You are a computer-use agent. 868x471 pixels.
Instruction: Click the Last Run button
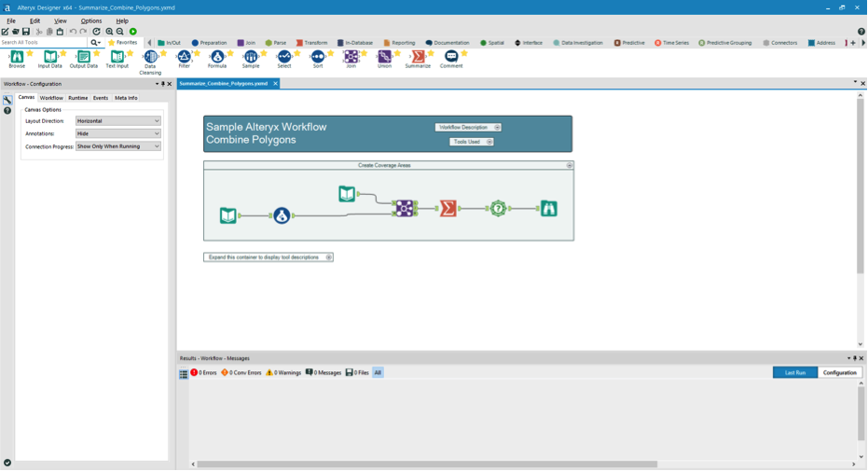pos(795,372)
